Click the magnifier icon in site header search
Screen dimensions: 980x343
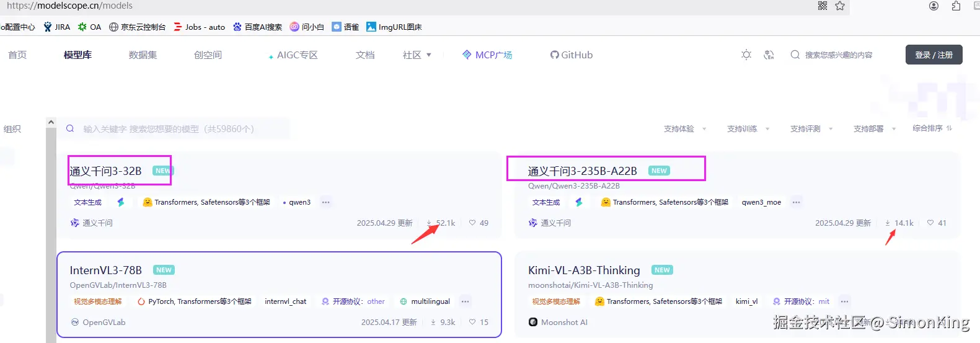[795, 55]
